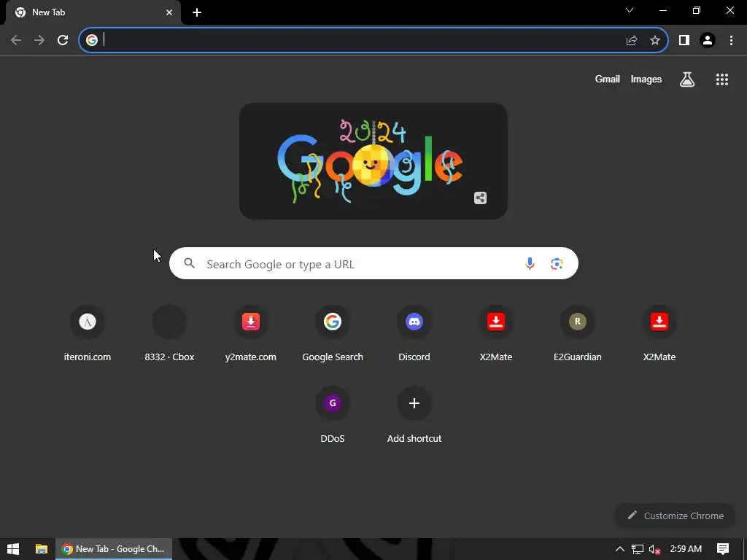Open the Discord shortcut

[414, 333]
